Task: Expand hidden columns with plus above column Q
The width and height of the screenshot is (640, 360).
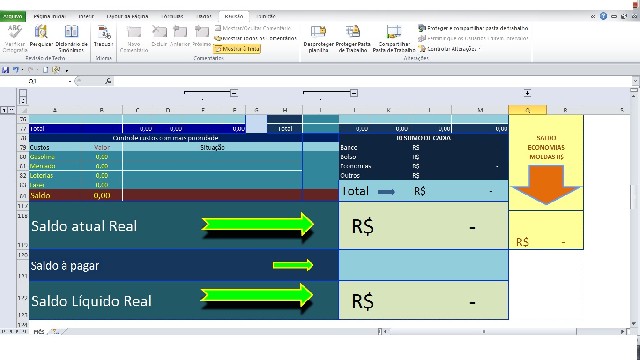Action: tap(527, 93)
